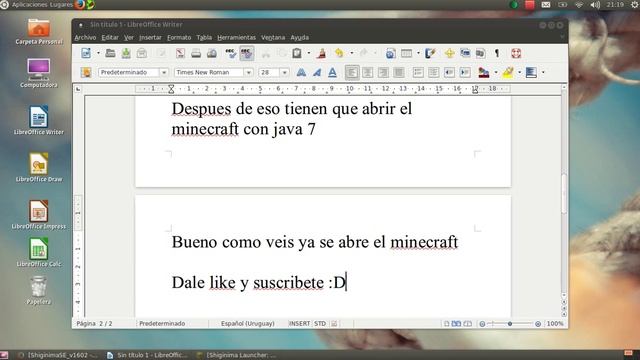Open LibreOffice Help lifebuoy icon

516,53
